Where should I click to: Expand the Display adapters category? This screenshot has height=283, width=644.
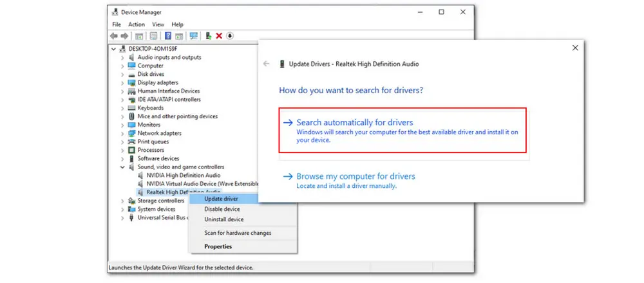[123, 82]
